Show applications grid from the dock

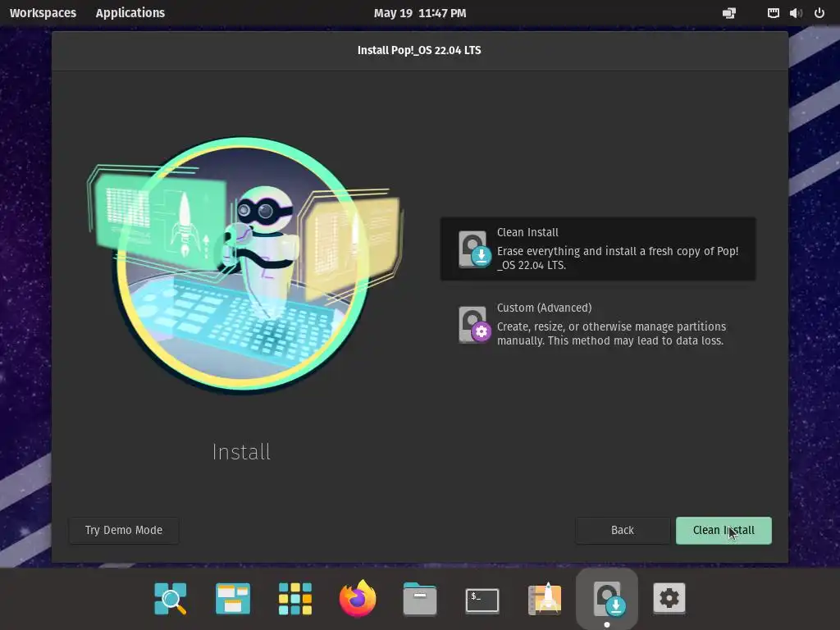(295, 598)
